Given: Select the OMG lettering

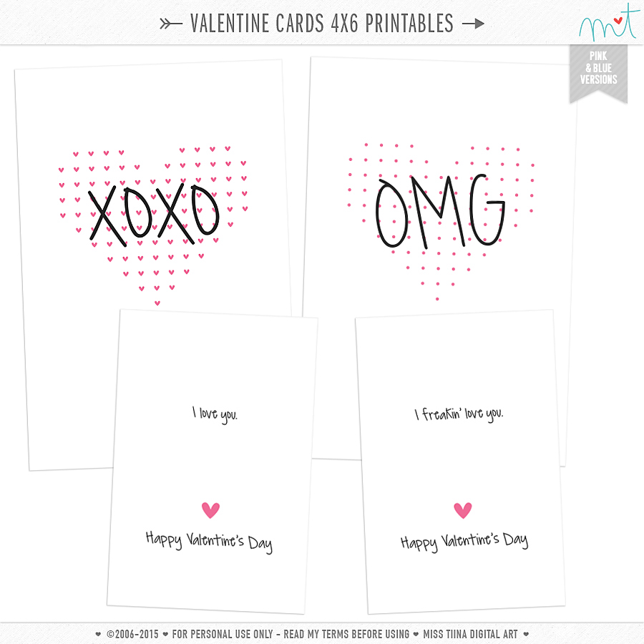Looking at the screenshot, I should pos(440,213).
